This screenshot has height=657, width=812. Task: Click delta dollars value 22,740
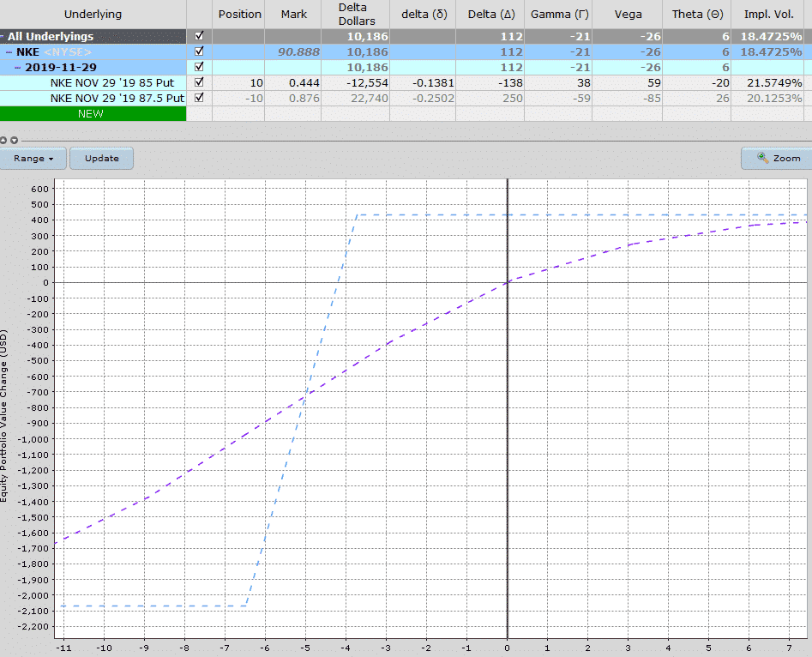(x=370, y=99)
